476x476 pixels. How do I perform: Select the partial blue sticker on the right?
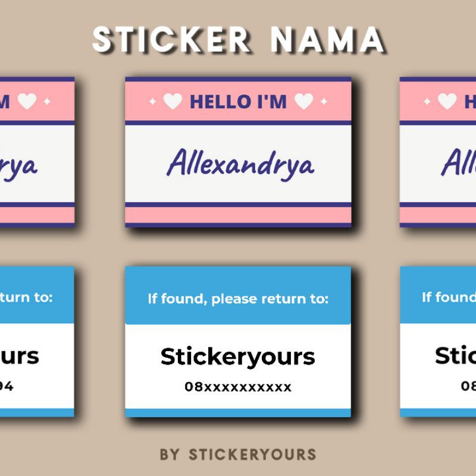point(438,341)
